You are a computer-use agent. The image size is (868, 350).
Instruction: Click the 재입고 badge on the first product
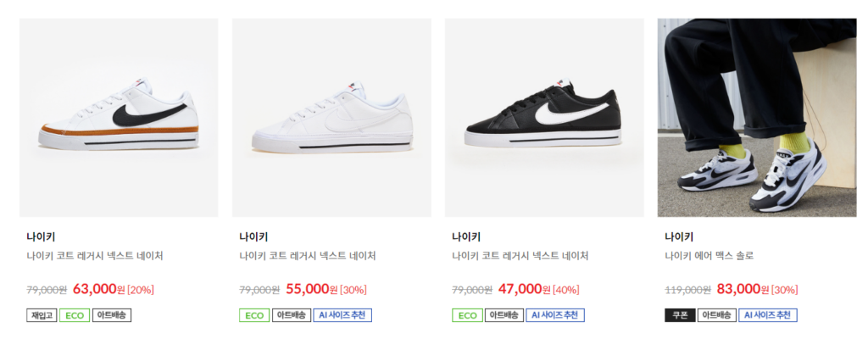pos(42,315)
